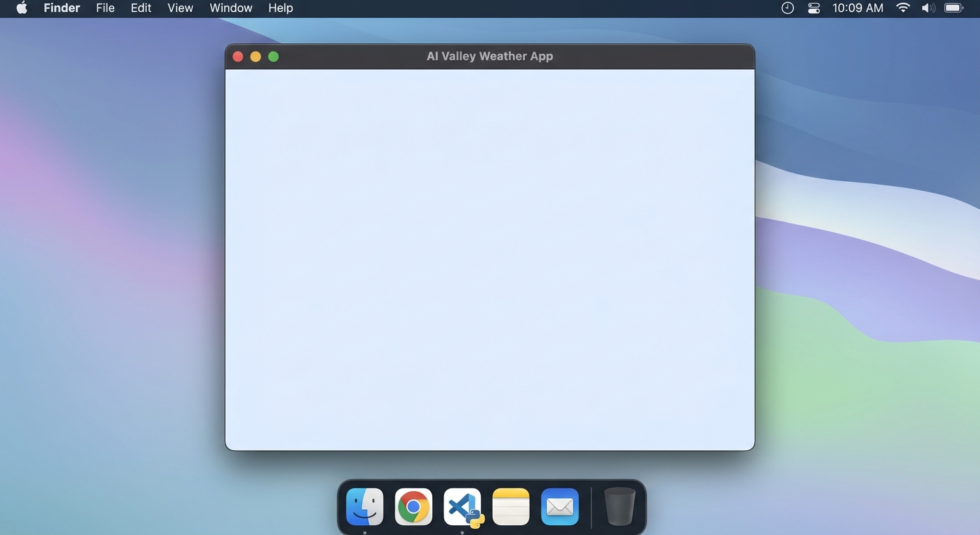
Task: Select the Finder menu title
Action: 61,8
